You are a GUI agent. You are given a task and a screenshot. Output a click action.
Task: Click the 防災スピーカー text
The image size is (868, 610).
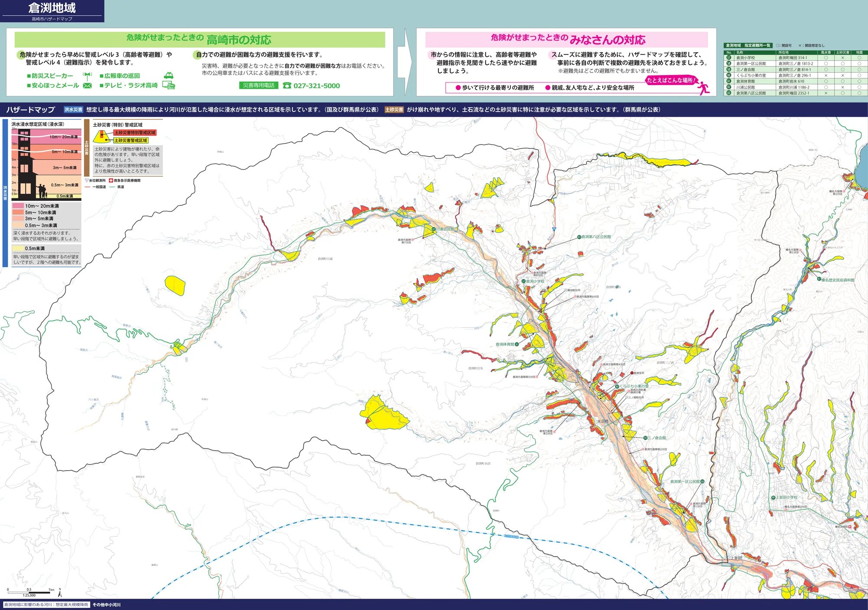coord(53,76)
